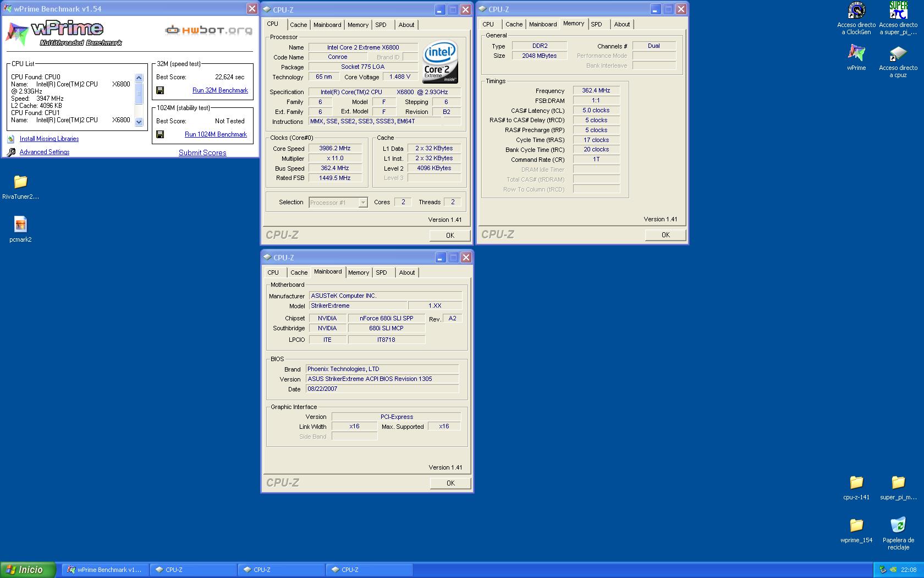Open Memory tab in top-left CPU-Z window
This screenshot has width=924, height=578.
[x=358, y=25]
